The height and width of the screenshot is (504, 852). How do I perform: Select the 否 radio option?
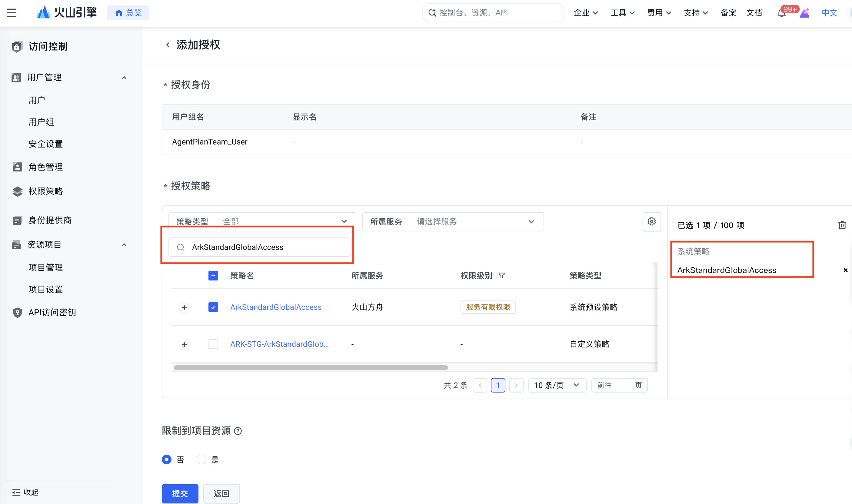click(166, 459)
